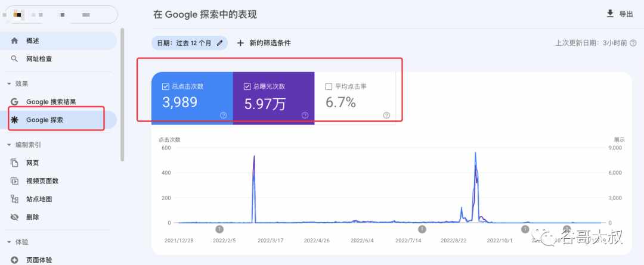Click help icon beside 上次更新日期
The image size is (644, 265).
633,43
